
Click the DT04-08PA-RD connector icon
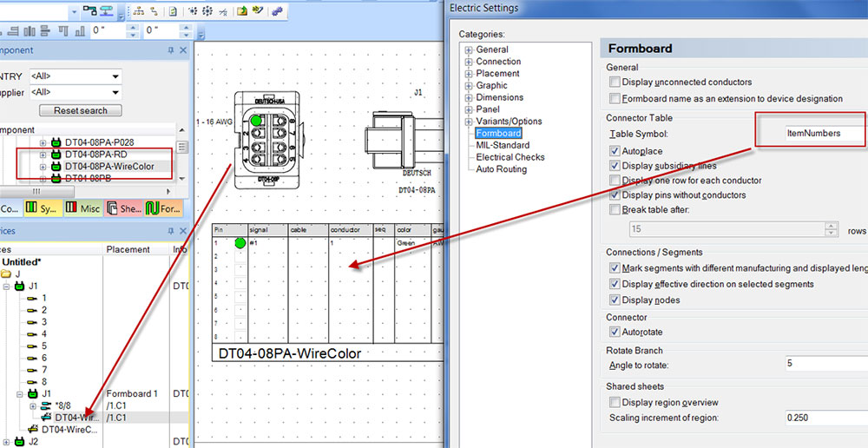(x=56, y=154)
